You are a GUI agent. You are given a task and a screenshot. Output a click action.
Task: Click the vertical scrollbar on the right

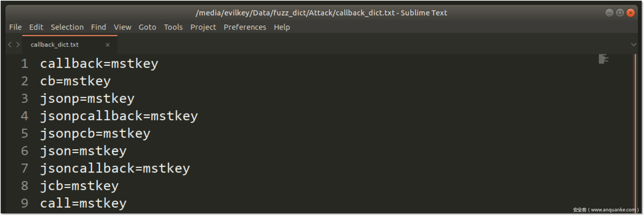tap(635, 132)
